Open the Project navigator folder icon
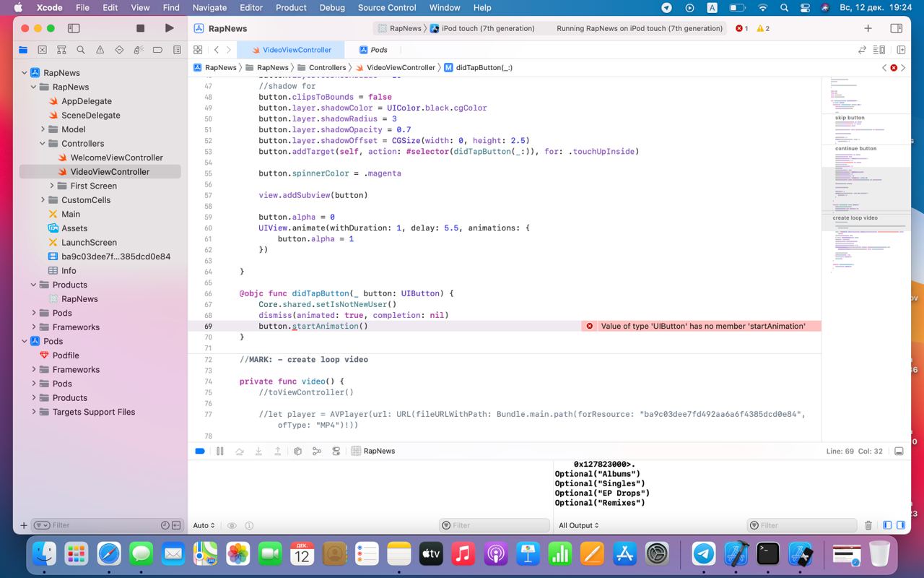 tap(23, 50)
